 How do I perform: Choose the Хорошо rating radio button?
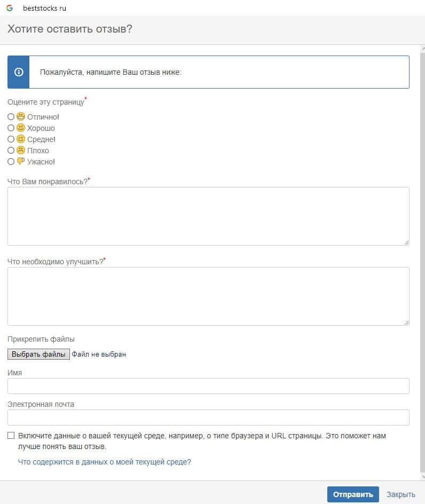pos(11,128)
